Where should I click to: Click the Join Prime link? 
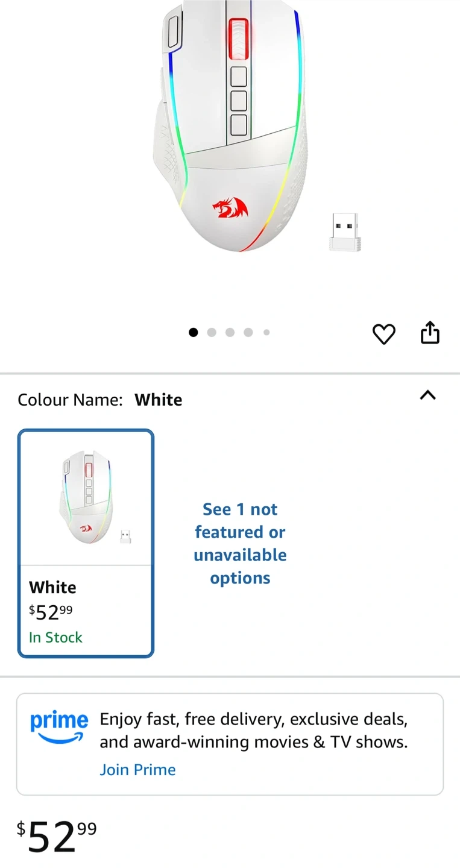137,770
